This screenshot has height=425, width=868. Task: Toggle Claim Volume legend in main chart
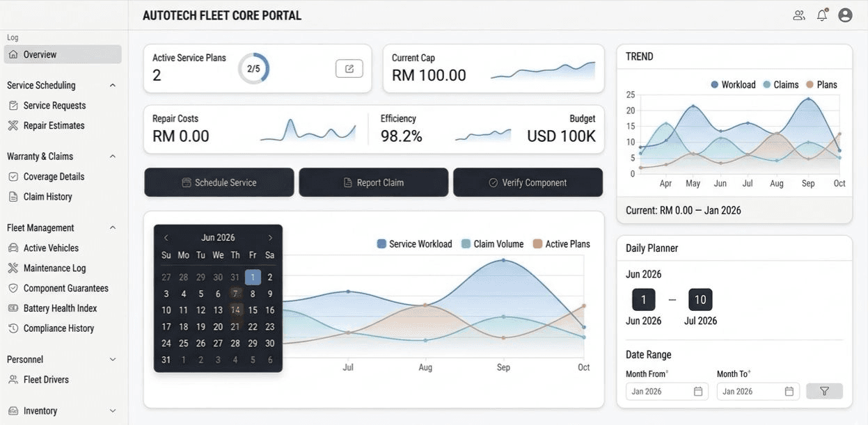coord(492,244)
